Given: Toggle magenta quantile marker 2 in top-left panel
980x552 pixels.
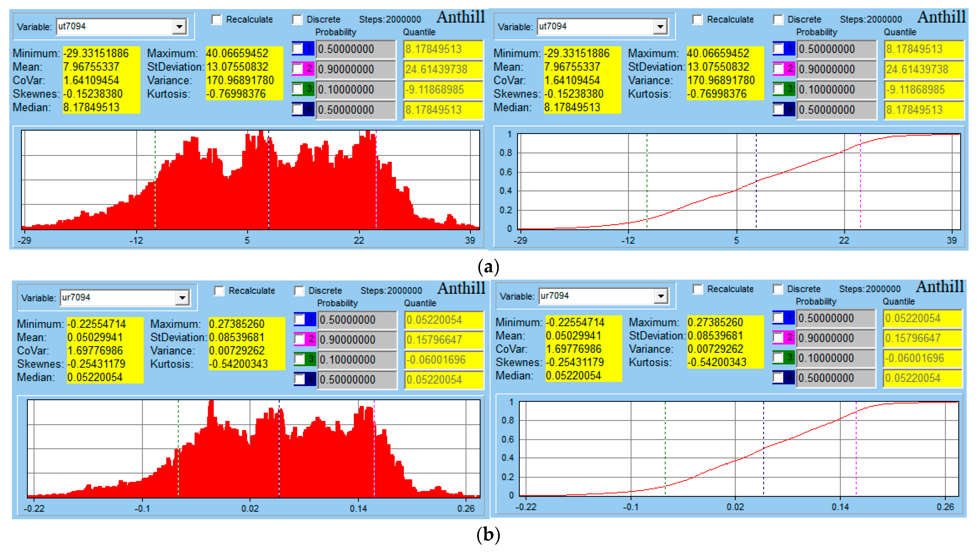Looking at the screenshot, I should pos(298,69).
